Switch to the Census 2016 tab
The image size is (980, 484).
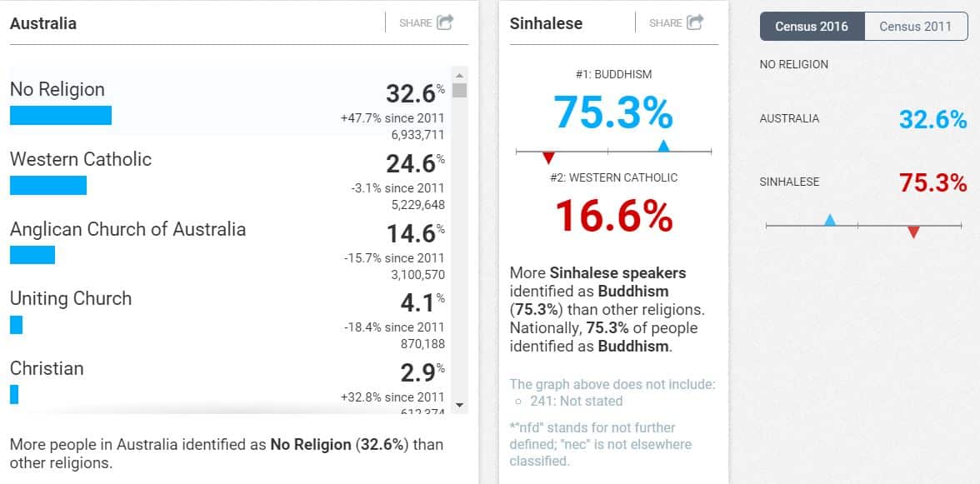[x=811, y=26]
